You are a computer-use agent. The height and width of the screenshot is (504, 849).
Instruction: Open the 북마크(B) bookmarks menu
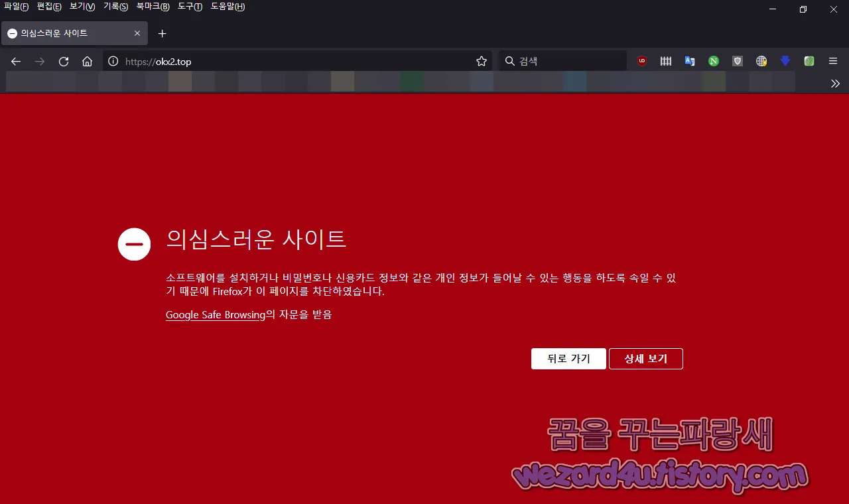(x=153, y=7)
